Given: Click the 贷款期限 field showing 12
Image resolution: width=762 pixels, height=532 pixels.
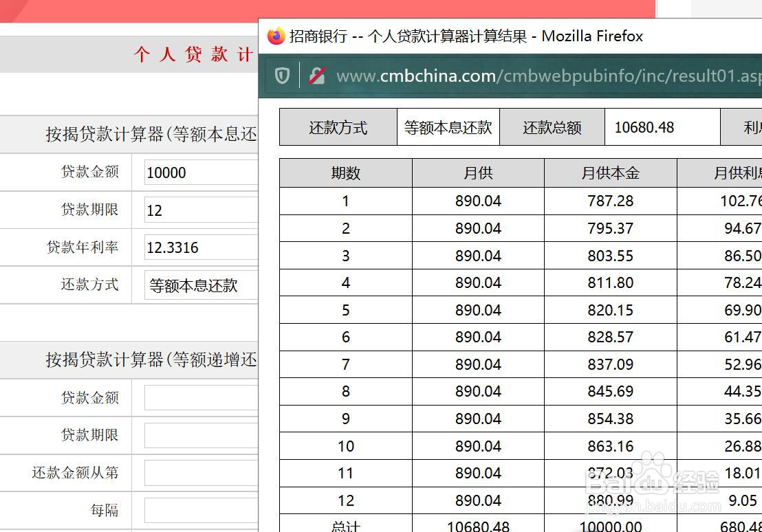Looking at the screenshot, I should [x=200, y=210].
